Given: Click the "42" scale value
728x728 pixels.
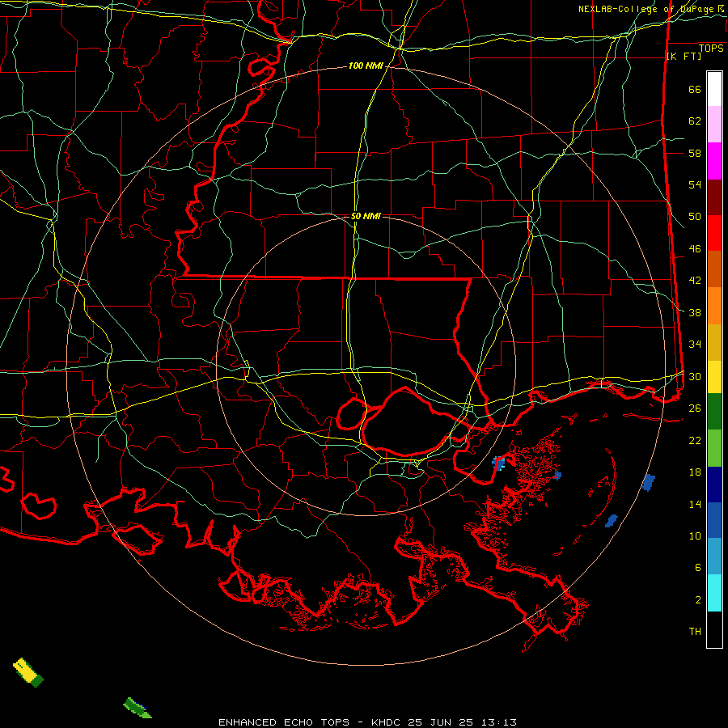Looking at the screenshot, I should 695,281.
